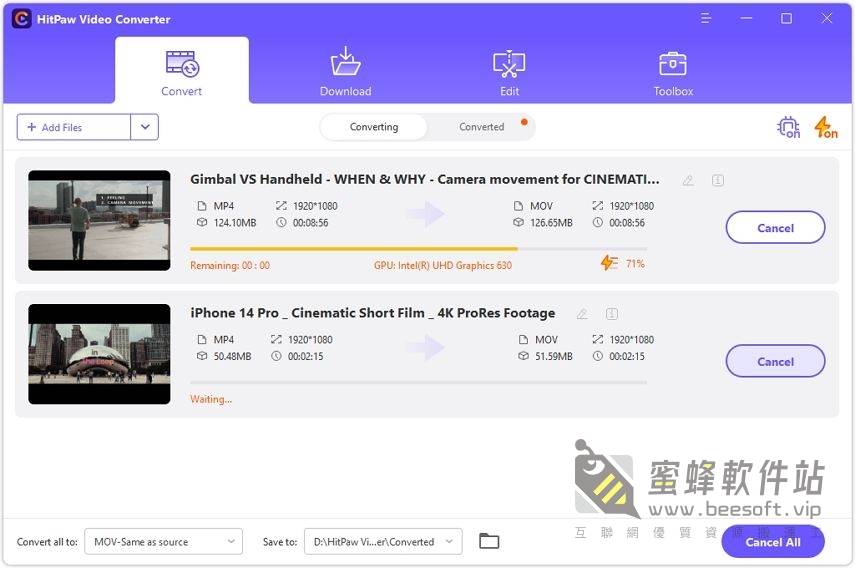This screenshot has height=568, width=855.
Task: Cancel the Gimbal VS Handheld conversion
Action: (x=775, y=228)
